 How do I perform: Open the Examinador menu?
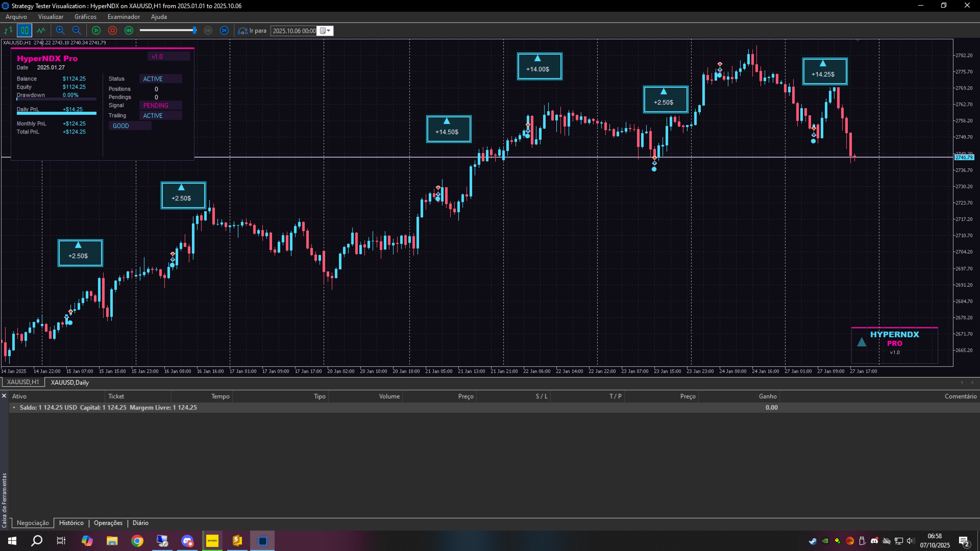124,17
